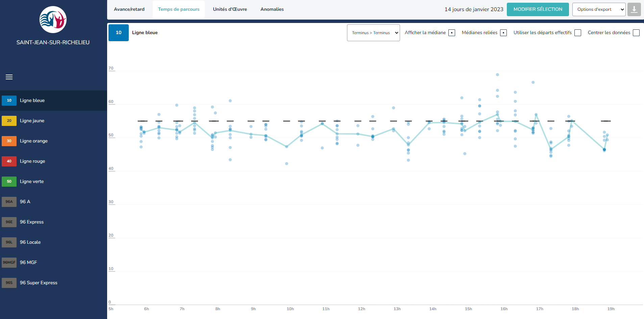Open 96 A route in sidebar
This screenshot has height=319, width=644.
53,202
